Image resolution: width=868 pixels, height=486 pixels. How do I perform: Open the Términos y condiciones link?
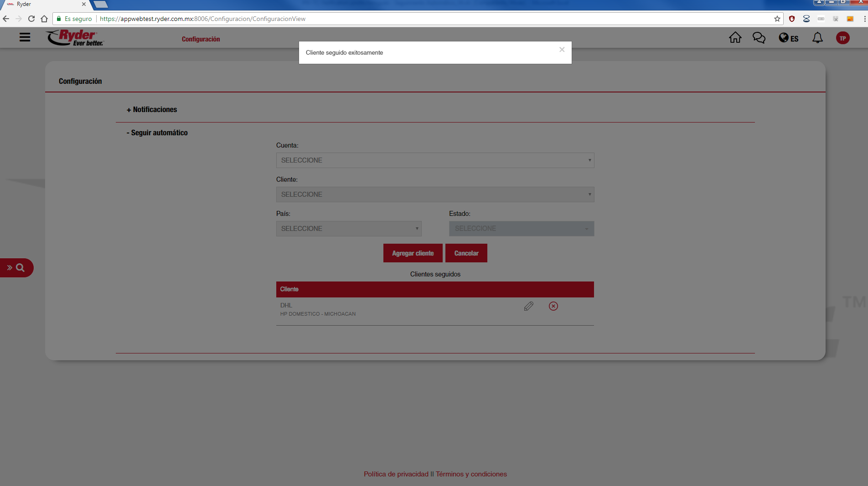click(x=471, y=474)
